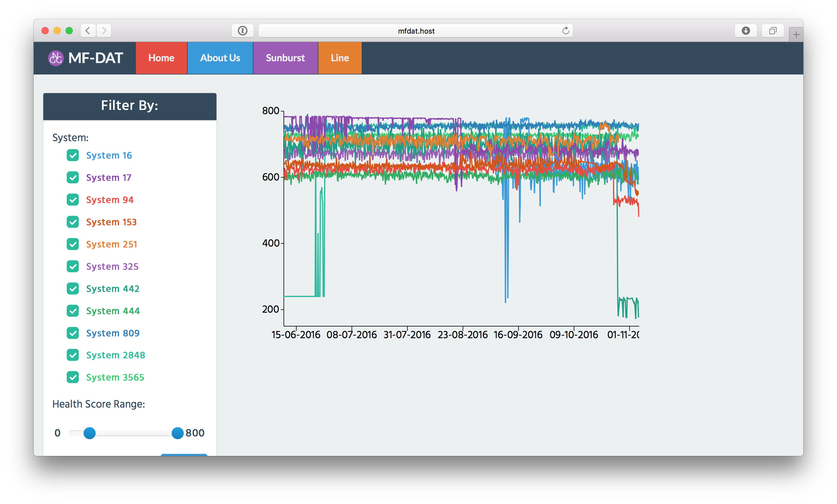Click the show tabs overview icon
The image size is (837, 504).
772,31
